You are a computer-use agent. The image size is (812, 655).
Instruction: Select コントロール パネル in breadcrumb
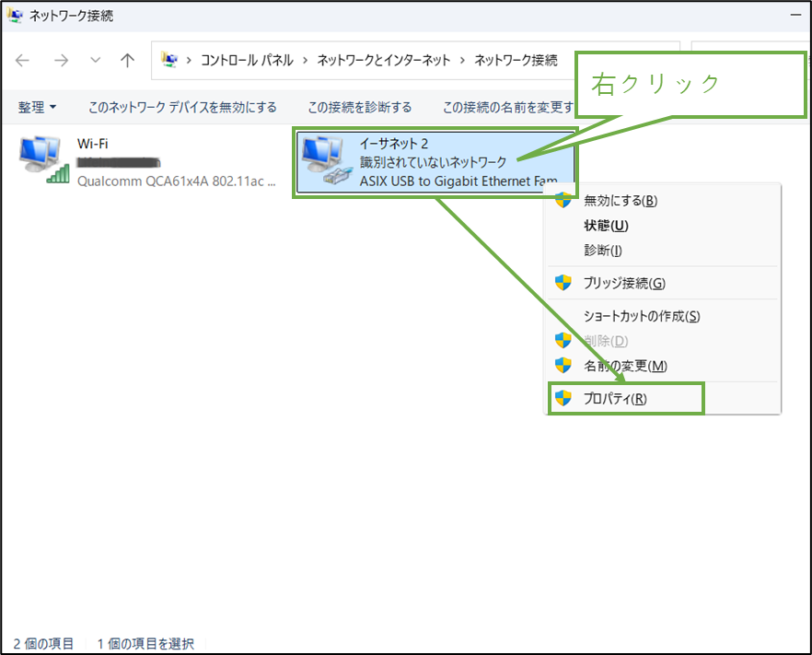(247, 61)
